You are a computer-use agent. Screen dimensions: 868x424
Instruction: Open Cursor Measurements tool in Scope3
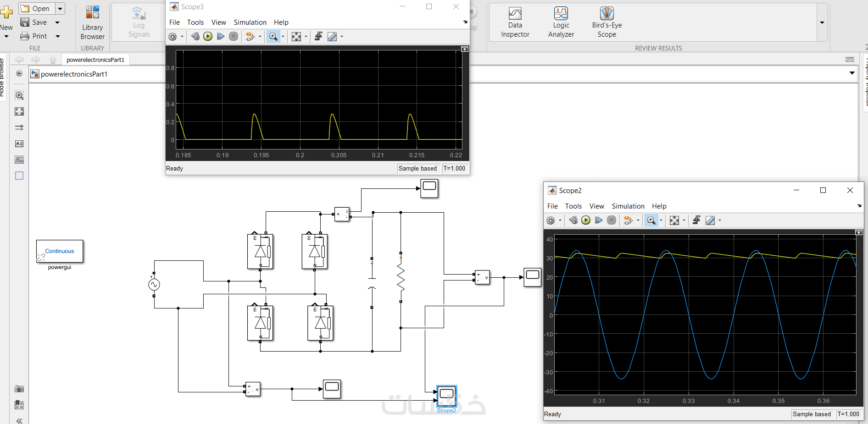332,37
